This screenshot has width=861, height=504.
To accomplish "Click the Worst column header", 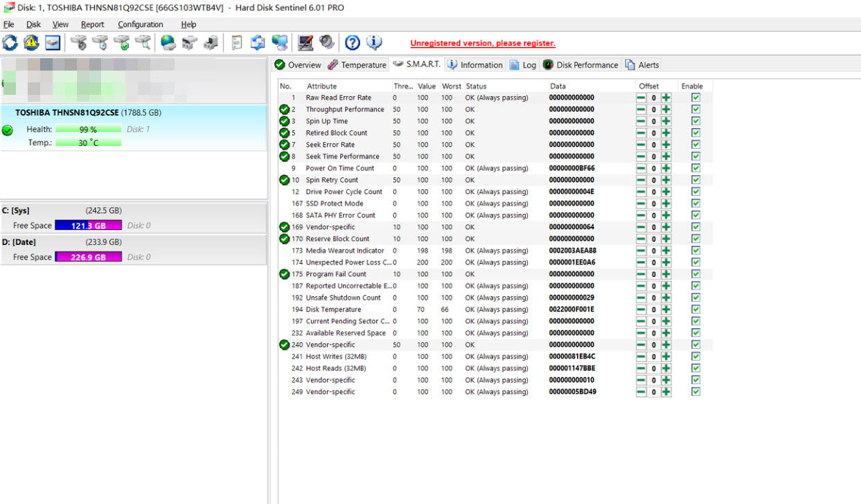I will click(x=451, y=86).
